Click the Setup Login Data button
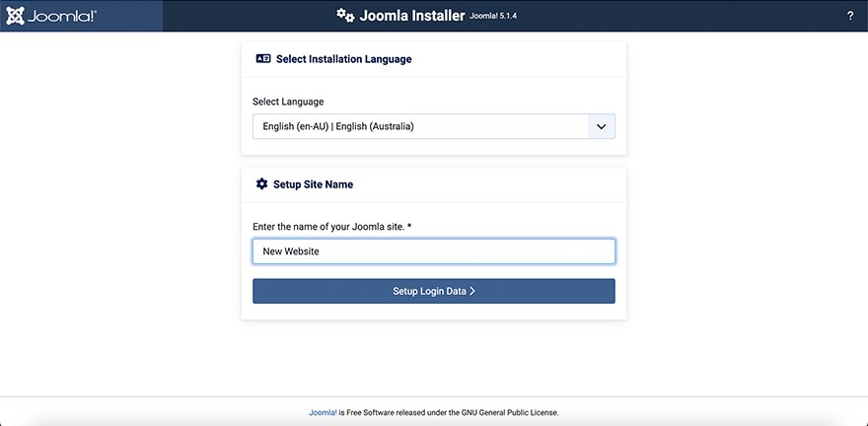 coord(433,291)
